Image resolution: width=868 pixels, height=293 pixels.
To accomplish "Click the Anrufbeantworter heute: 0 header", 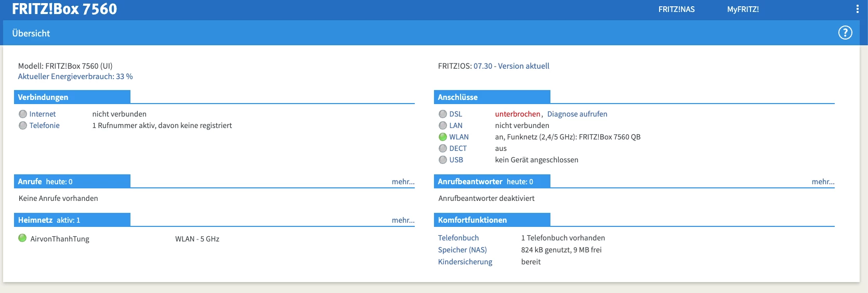I will click(x=492, y=181).
